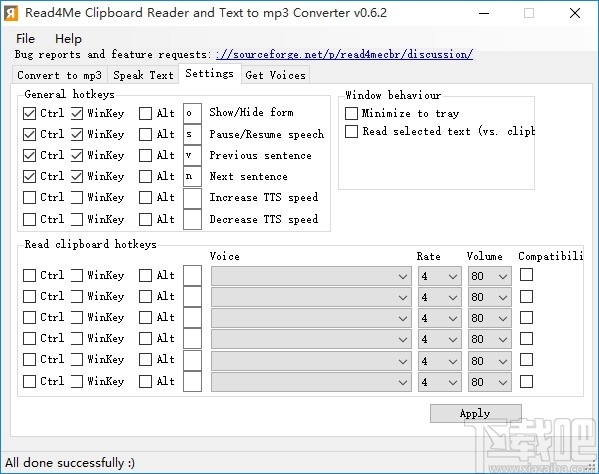Click the Show/Hide form key field containing o

click(x=192, y=113)
